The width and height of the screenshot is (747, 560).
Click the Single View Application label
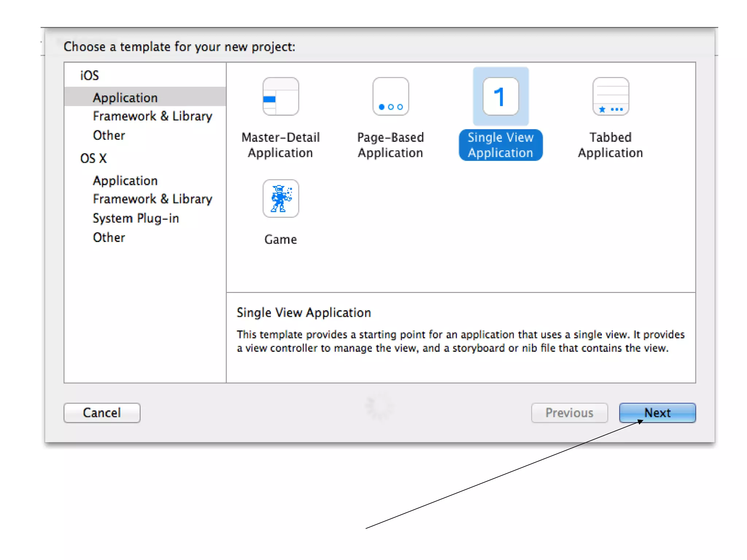pyautogui.click(x=500, y=145)
